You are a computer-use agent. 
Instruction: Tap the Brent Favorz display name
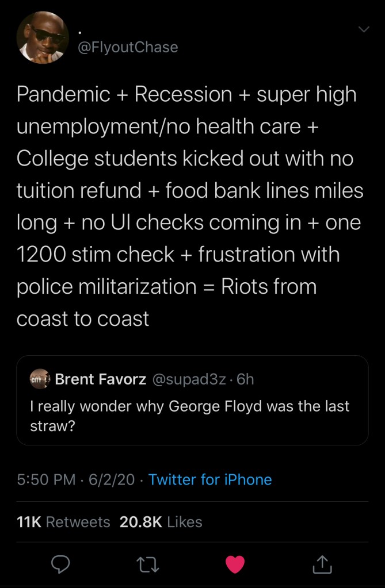tap(100, 379)
